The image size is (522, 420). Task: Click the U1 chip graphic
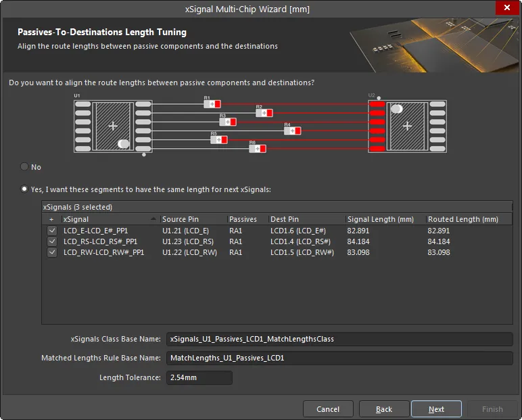click(112, 126)
